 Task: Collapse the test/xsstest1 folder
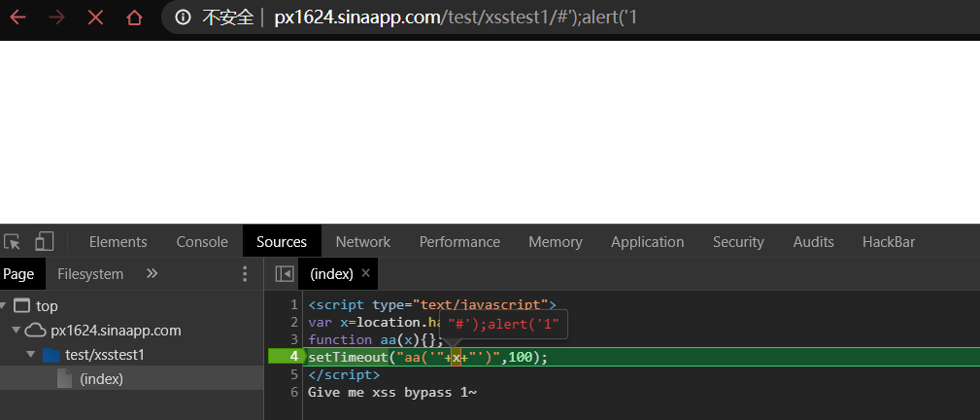click(x=30, y=355)
